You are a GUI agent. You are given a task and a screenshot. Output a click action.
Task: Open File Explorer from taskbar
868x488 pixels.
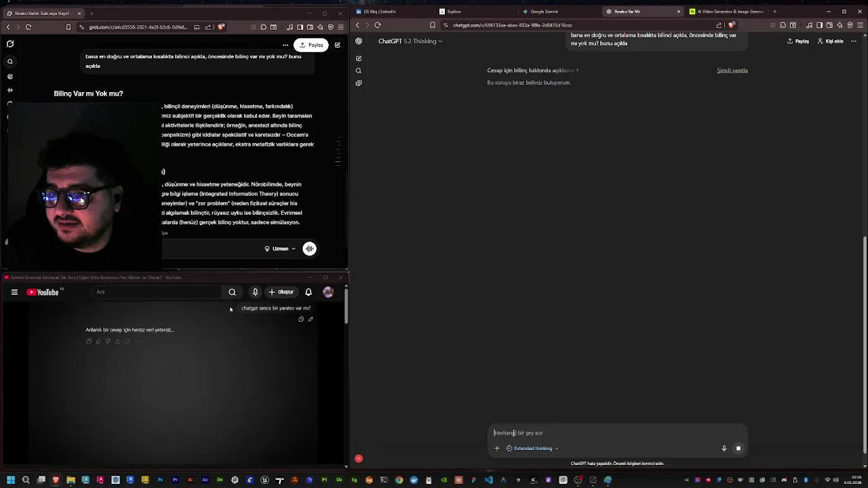[x=71, y=480]
